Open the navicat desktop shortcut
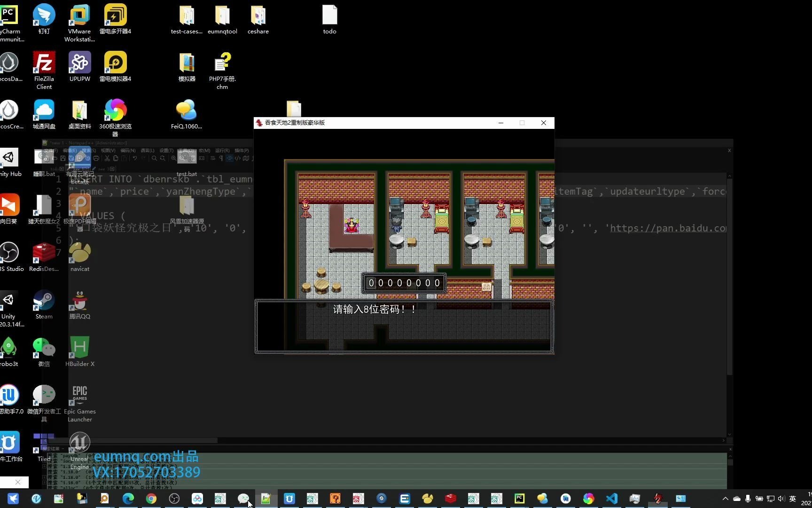Screen dimensions: 812x508 click(79, 257)
